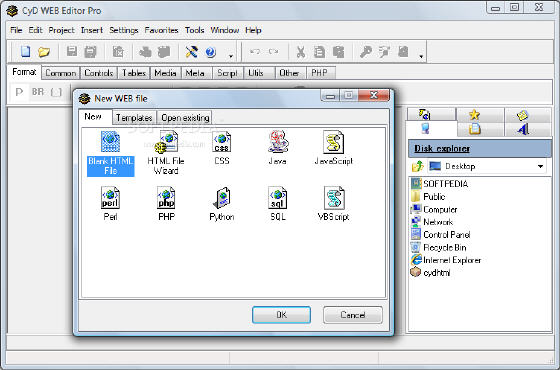Viewport: 560px width, 370px height.
Task: Click the Cut scissors toolbar icon
Action: pos(301,52)
